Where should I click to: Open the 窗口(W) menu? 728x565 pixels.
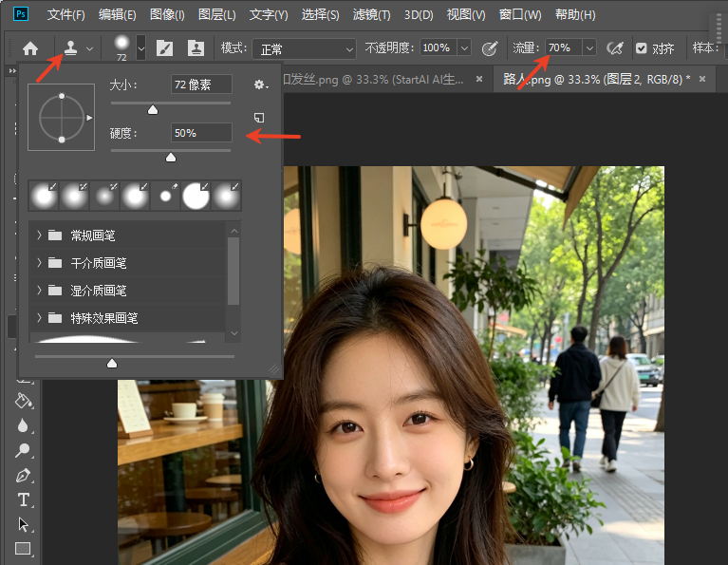[520, 15]
